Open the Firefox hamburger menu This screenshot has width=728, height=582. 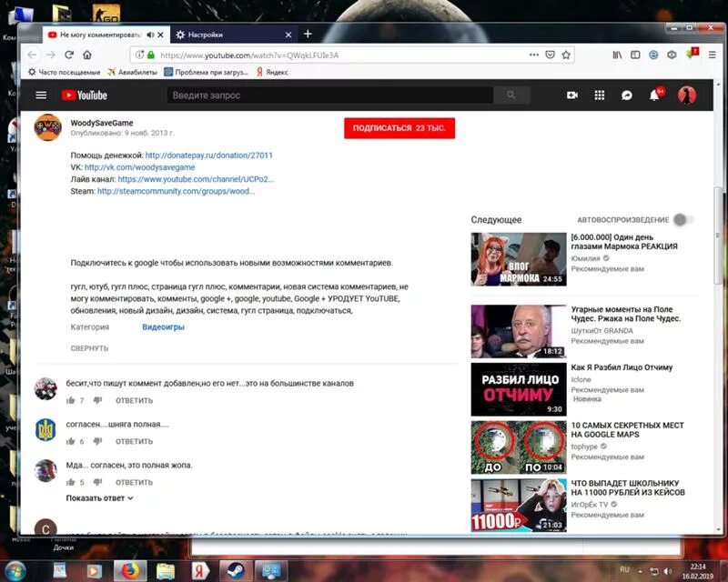pos(713,55)
